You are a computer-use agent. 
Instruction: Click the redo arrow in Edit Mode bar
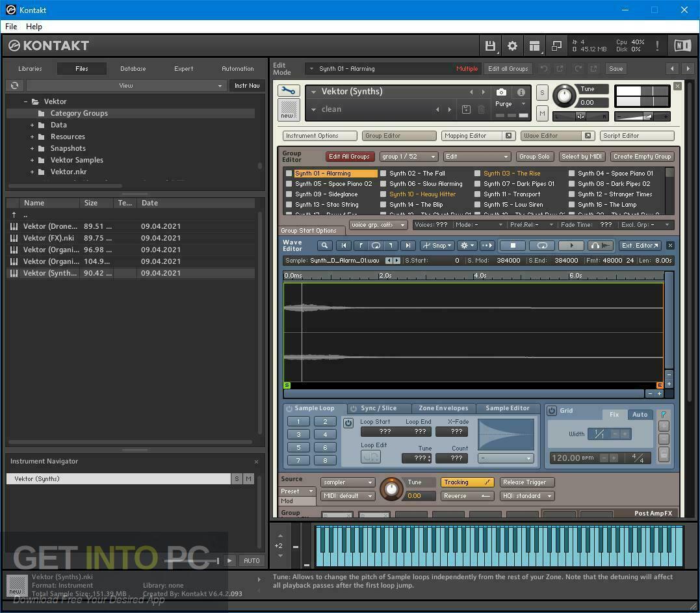(578, 69)
